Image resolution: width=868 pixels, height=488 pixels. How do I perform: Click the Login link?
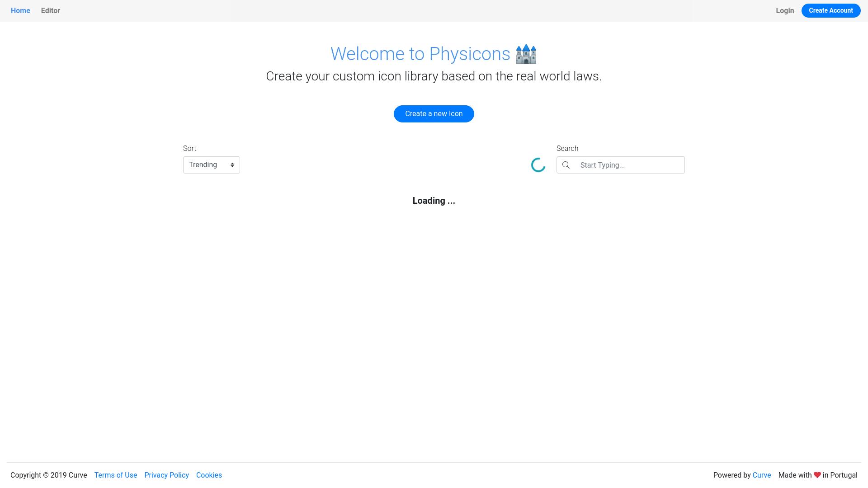784,10
